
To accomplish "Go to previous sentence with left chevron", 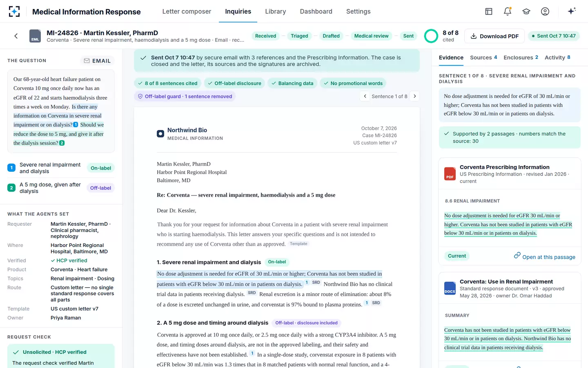I will [365, 96].
